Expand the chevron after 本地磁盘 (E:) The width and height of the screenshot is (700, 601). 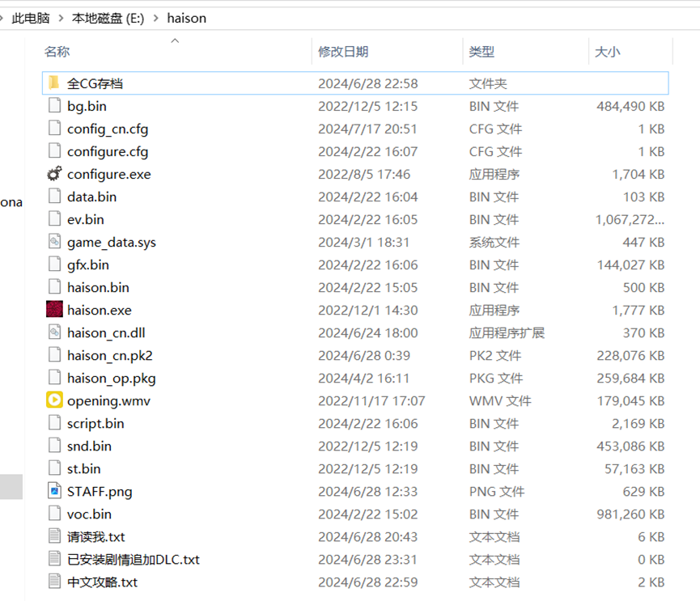(x=155, y=18)
